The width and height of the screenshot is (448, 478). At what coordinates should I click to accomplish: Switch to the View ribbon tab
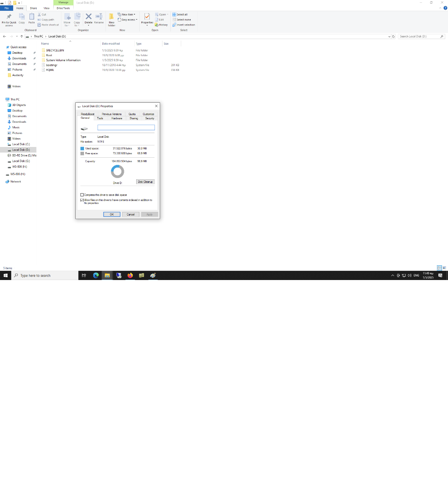(x=47, y=8)
